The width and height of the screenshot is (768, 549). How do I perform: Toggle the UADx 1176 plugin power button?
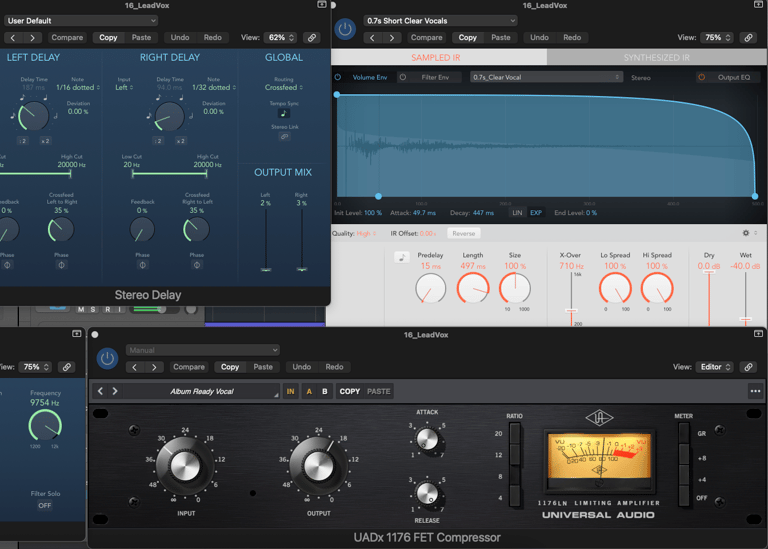click(x=107, y=359)
